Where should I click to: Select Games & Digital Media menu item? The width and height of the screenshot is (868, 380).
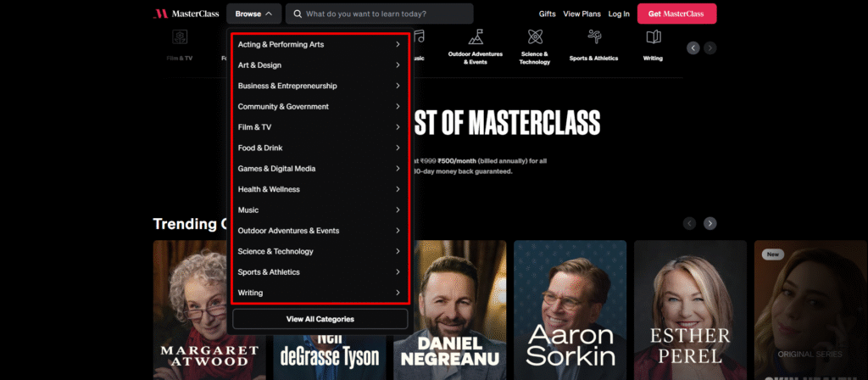point(320,169)
